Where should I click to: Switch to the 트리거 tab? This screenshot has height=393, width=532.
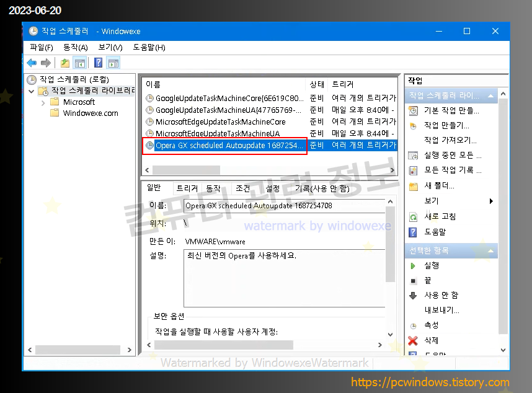point(187,188)
